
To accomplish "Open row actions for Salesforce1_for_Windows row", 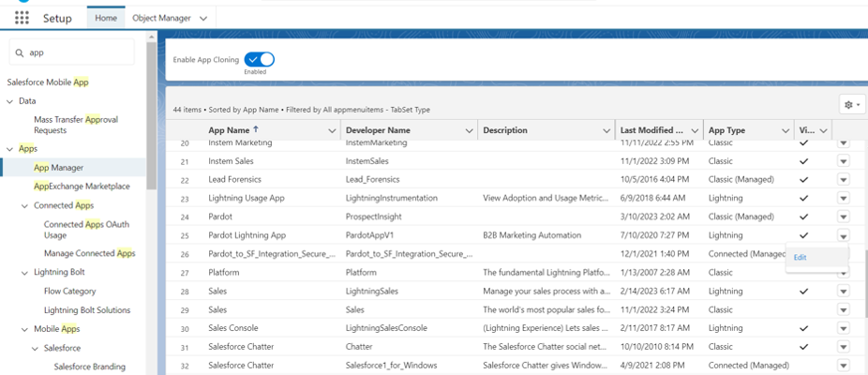I will point(843,365).
